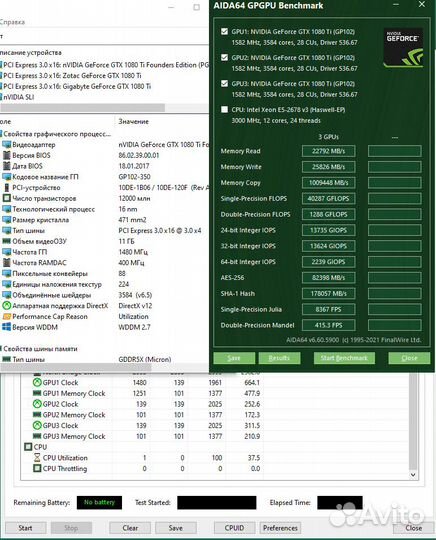Click the Дата BIOS chip icon
The image size is (436, 540).
coord(7,166)
